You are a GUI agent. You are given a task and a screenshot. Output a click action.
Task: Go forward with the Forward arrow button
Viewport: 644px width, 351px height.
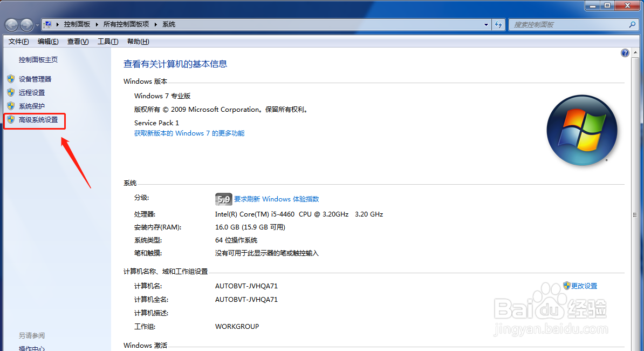(x=26, y=25)
